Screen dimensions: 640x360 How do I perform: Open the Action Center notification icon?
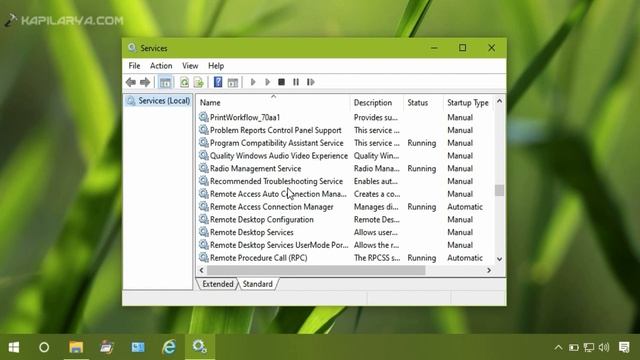pyautogui.click(x=624, y=347)
